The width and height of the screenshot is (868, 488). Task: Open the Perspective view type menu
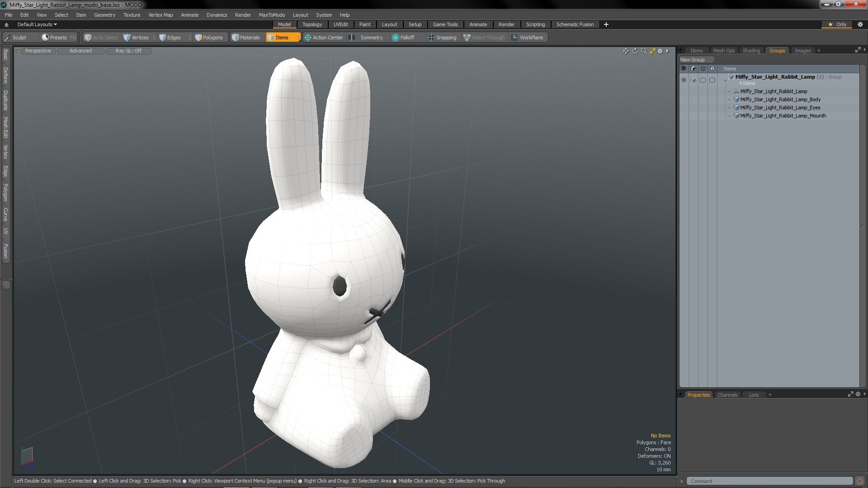38,51
